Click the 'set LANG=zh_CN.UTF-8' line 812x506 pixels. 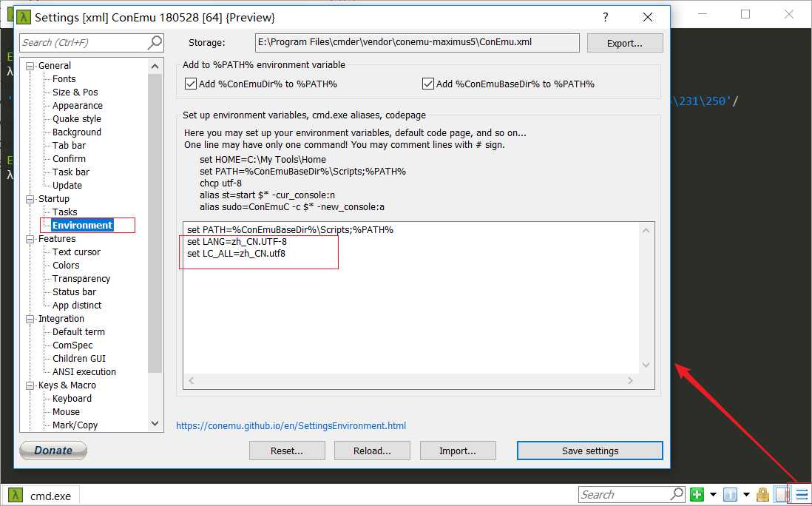click(x=237, y=242)
